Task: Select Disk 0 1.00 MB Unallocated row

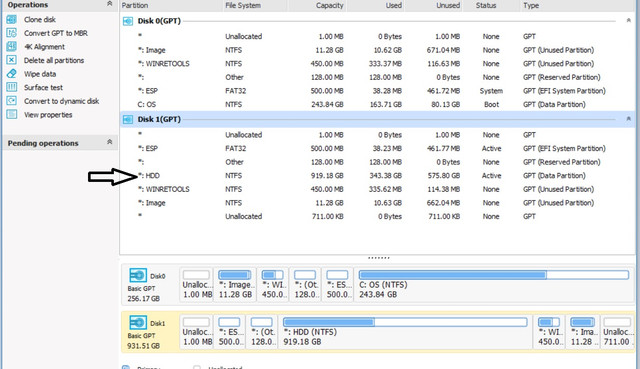Action: (x=377, y=36)
